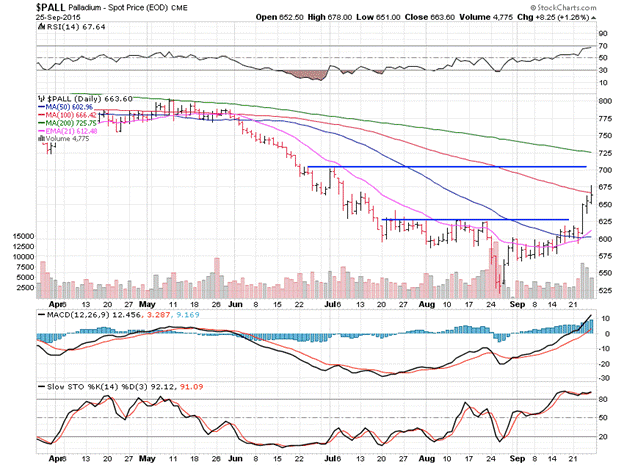Click the High 678.00 value
Viewport: 624px width, 465px height.
(x=330, y=17)
